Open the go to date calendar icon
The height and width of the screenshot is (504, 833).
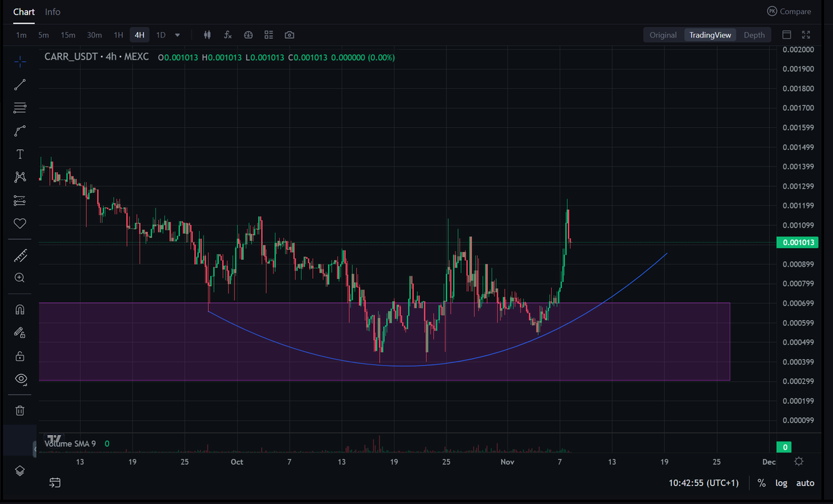55,482
